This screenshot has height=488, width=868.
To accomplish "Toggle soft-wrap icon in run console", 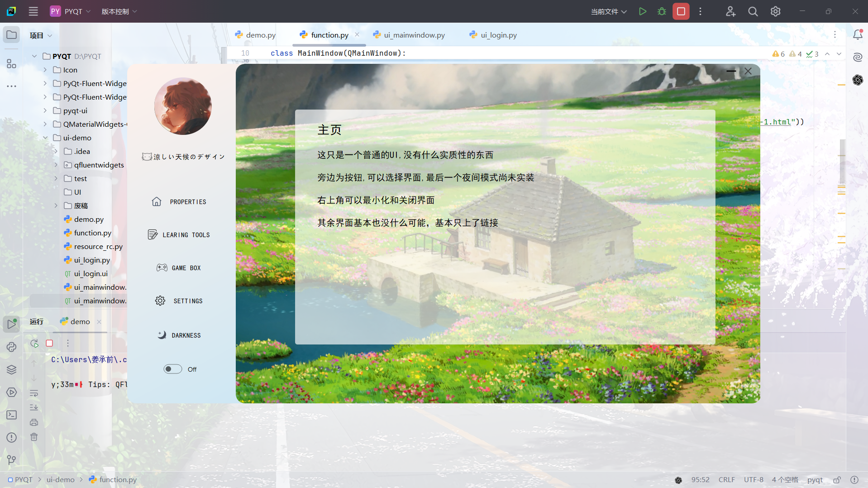I will coord(34,393).
